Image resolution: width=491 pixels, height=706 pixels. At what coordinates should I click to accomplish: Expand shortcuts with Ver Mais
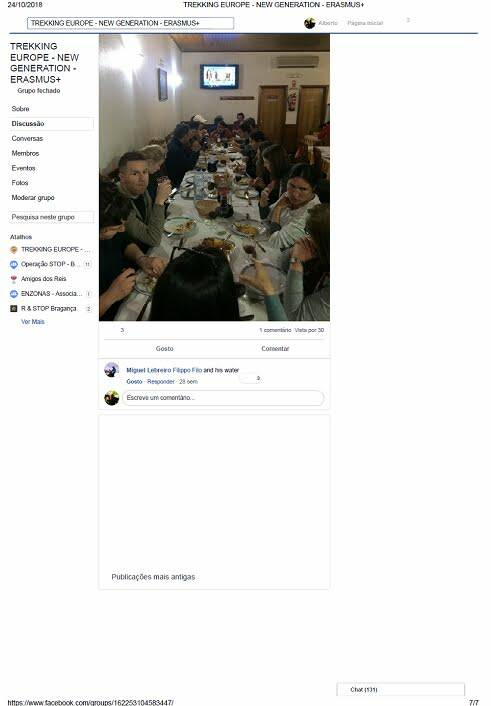32,322
